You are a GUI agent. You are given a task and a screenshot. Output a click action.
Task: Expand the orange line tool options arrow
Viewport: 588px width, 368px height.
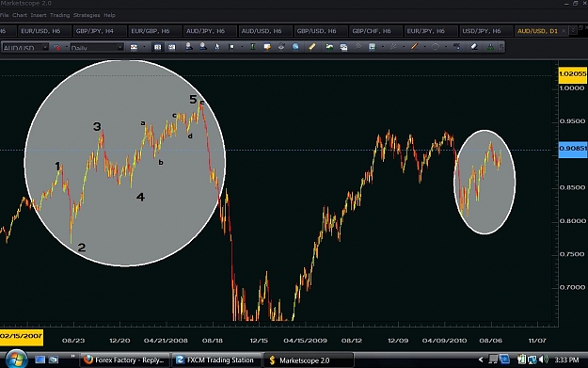click(x=425, y=47)
